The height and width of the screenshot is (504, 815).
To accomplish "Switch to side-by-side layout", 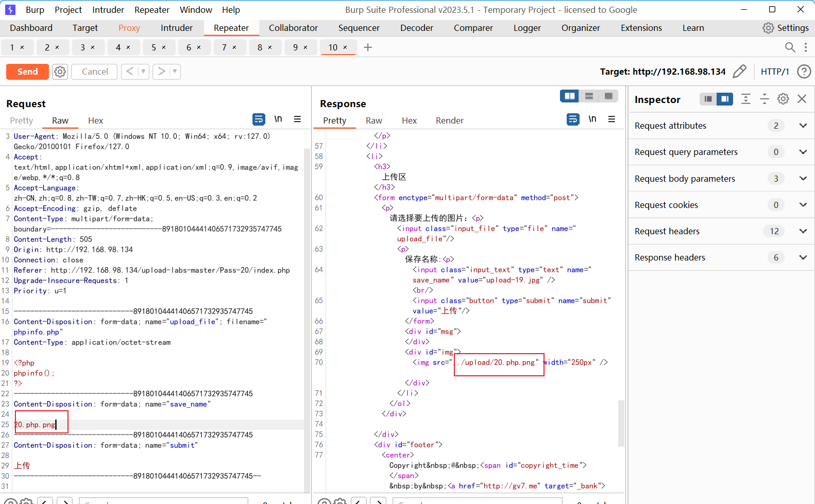I will (569, 96).
